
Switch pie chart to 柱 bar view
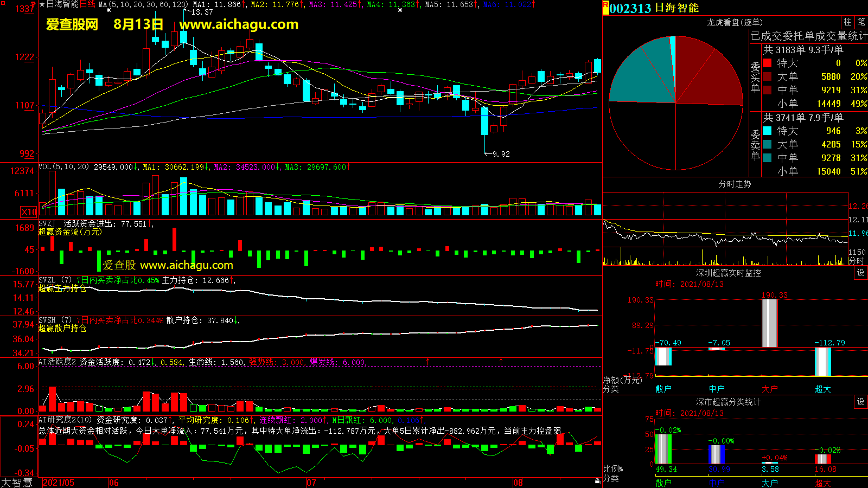click(847, 22)
